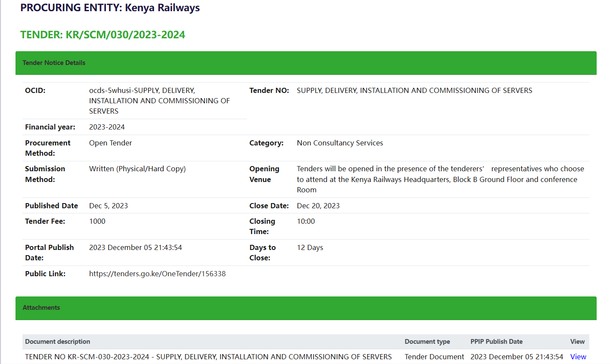Click the 'Procurement Method:' label
Screen dimensions: 610x364
coord(47,148)
